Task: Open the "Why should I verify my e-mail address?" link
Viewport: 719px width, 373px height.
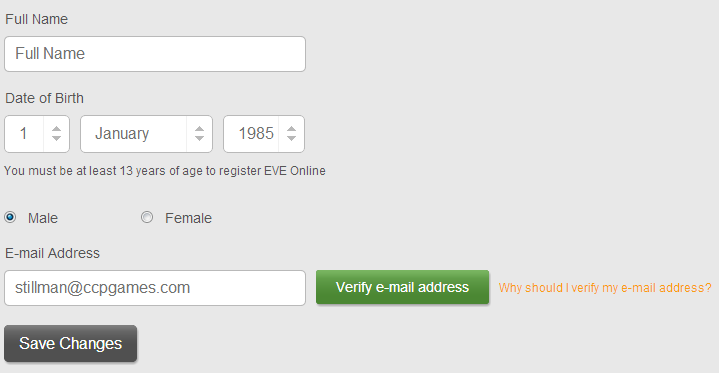Action: point(605,288)
